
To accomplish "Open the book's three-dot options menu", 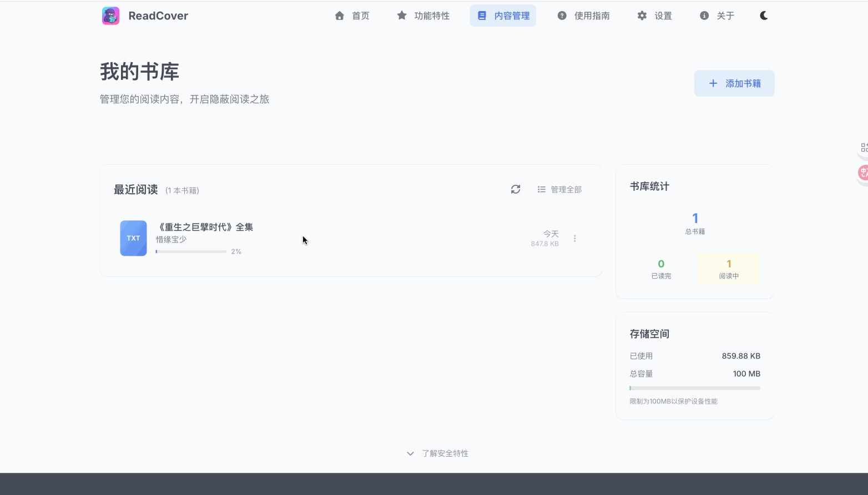I will click(x=574, y=238).
